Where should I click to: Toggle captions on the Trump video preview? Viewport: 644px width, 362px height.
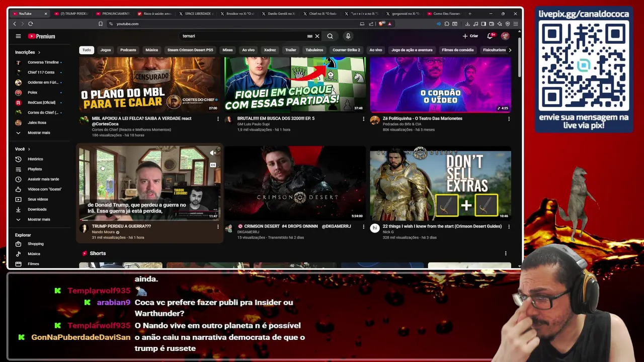[213, 165]
